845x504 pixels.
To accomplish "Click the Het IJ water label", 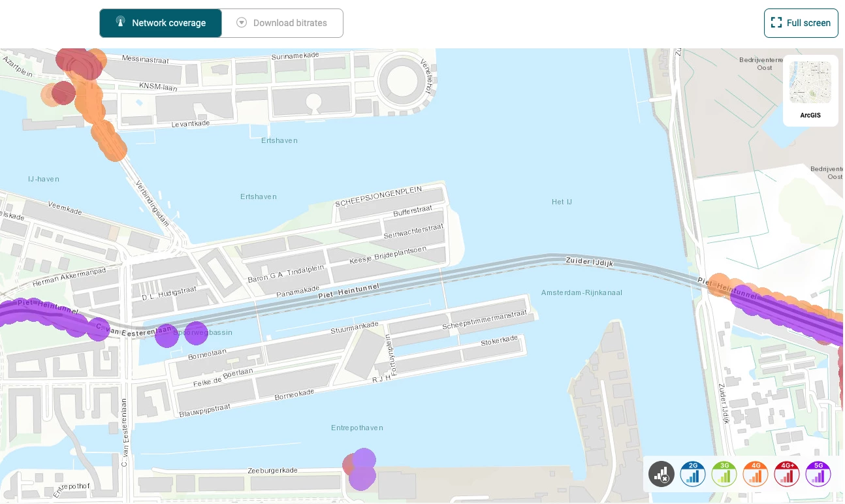I will (562, 202).
